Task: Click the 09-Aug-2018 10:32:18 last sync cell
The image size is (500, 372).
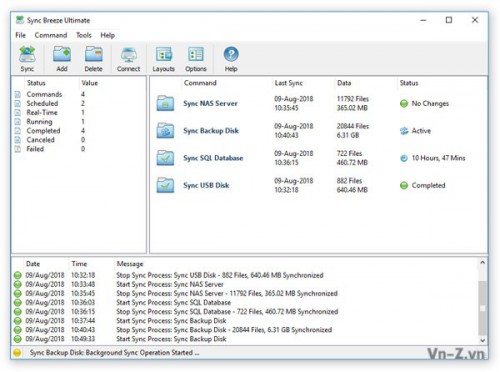Action: [294, 185]
